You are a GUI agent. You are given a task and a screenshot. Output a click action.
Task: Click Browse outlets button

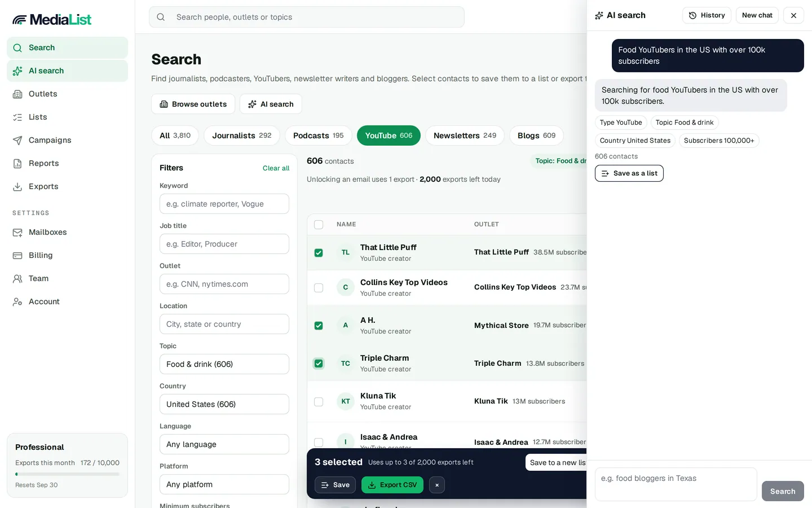point(193,104)
